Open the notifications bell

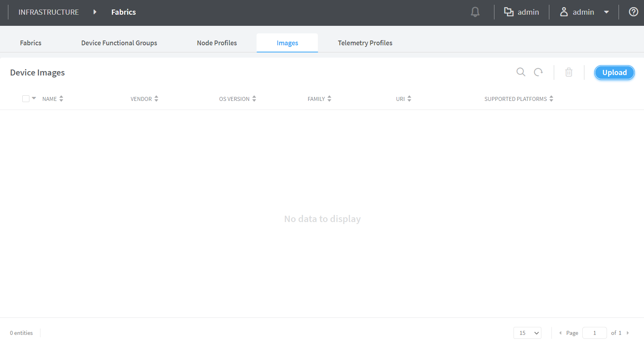[x=475, y=12]
